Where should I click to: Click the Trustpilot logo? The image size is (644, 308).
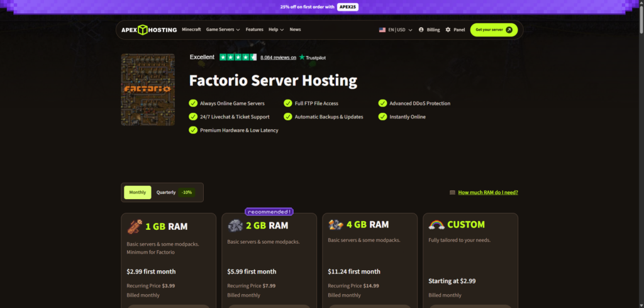[x=312, y=57]
